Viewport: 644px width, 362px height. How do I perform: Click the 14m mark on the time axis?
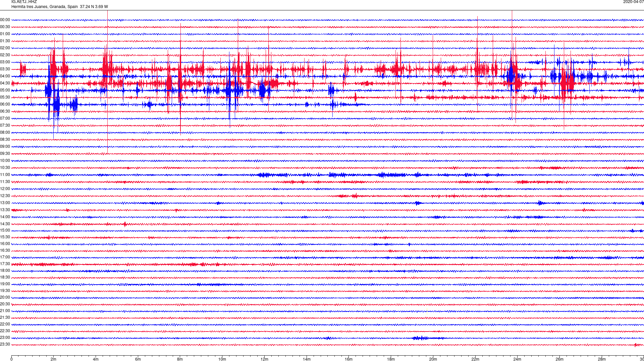307,359
